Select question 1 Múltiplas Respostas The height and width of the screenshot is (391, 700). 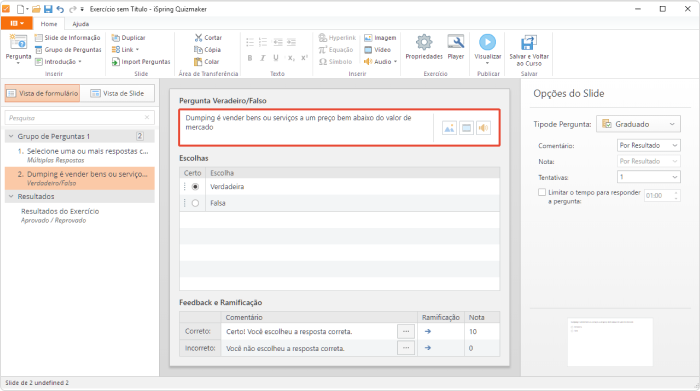coord(80,155)
